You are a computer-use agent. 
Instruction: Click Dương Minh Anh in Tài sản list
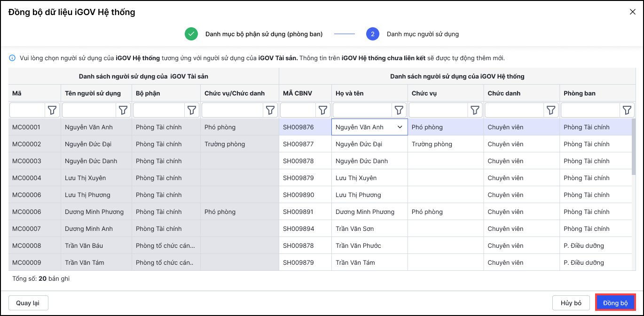point(96,229)
